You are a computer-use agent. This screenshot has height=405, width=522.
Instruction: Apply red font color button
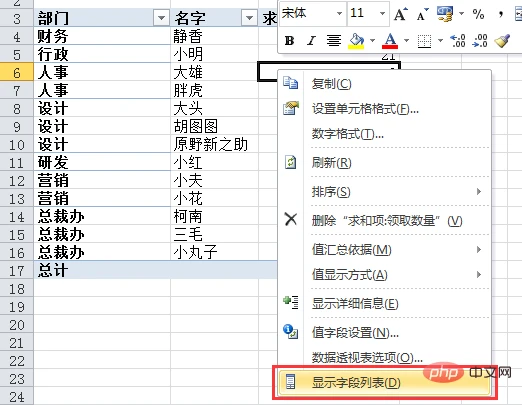click(x=390, y=41)
